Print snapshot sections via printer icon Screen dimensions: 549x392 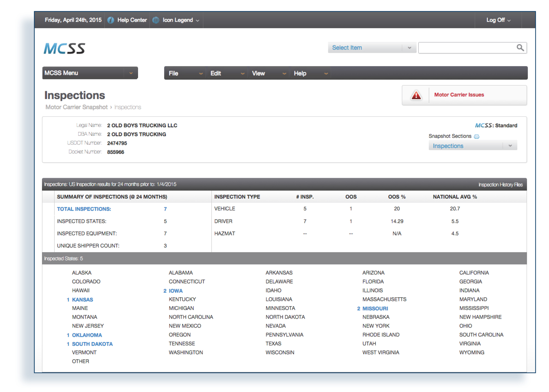pyautogui.click(x=477, y=137)
